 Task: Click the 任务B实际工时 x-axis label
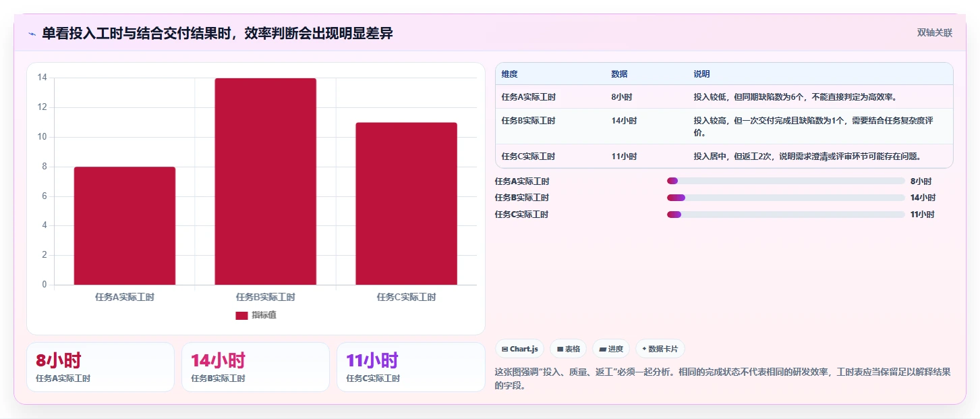tap(266, 297)
